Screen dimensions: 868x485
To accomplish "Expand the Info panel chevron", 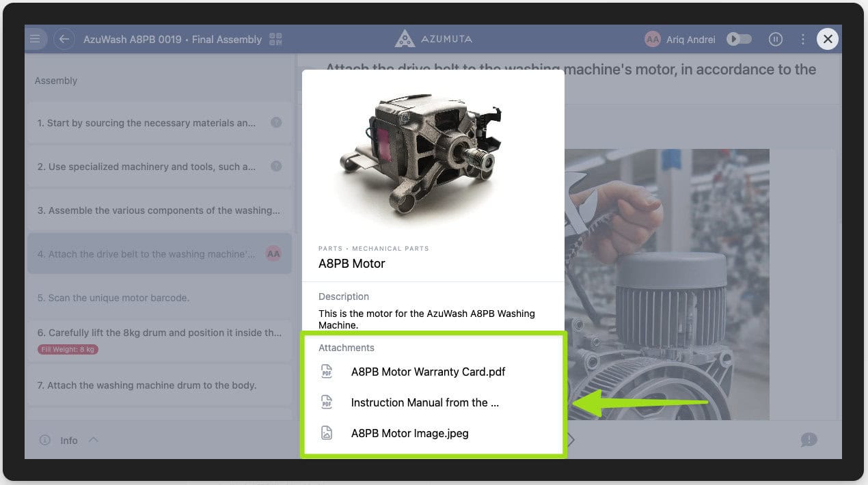I will tap(94, 440).
